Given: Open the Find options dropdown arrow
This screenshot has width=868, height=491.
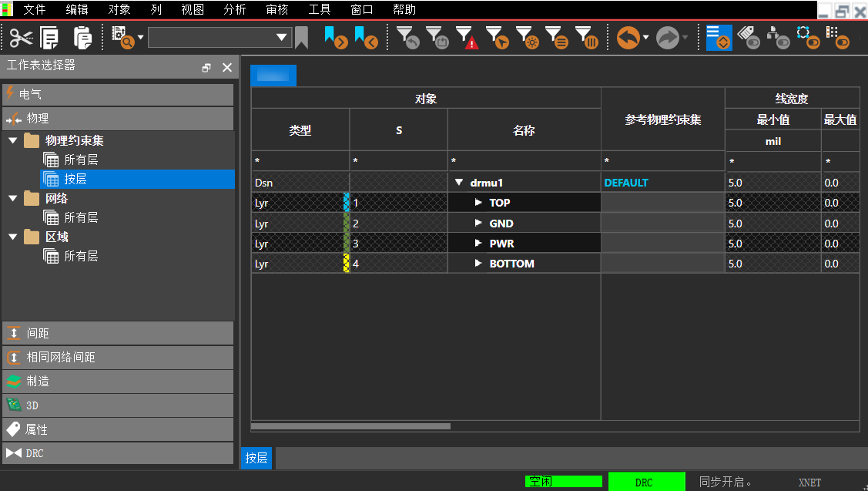Looking at the screenshot, I should 141,38.
